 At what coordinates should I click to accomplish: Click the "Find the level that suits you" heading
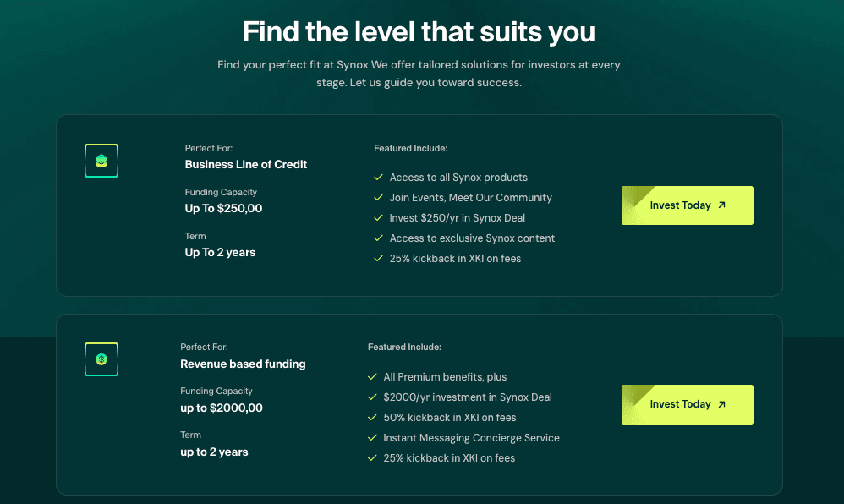[419, 32]
